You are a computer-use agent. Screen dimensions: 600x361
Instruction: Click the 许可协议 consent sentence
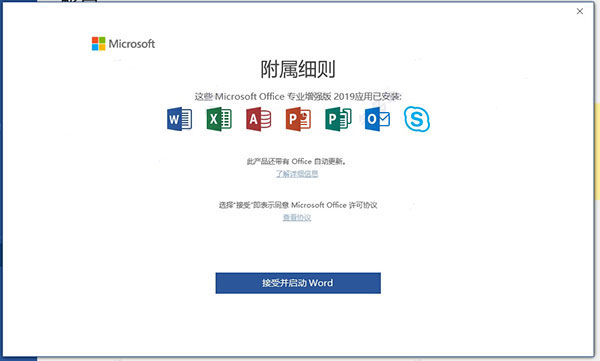pyautogui.click(x=298, y=205)
